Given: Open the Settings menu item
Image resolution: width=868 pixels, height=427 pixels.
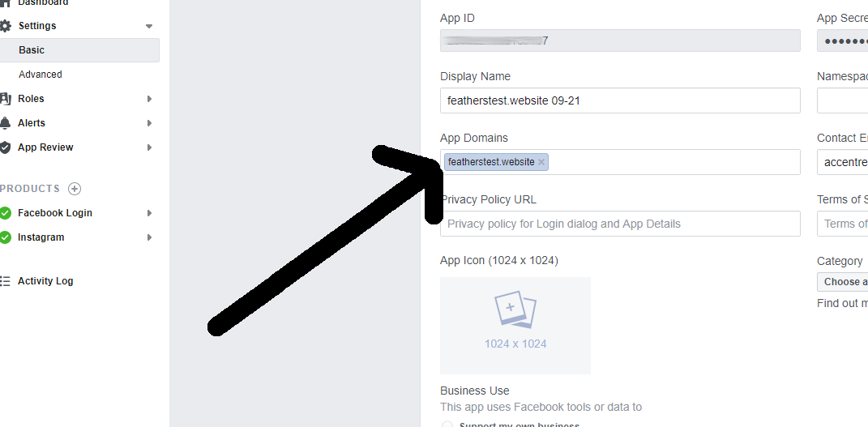Looking at the screenshot, I should click(37, 26).
